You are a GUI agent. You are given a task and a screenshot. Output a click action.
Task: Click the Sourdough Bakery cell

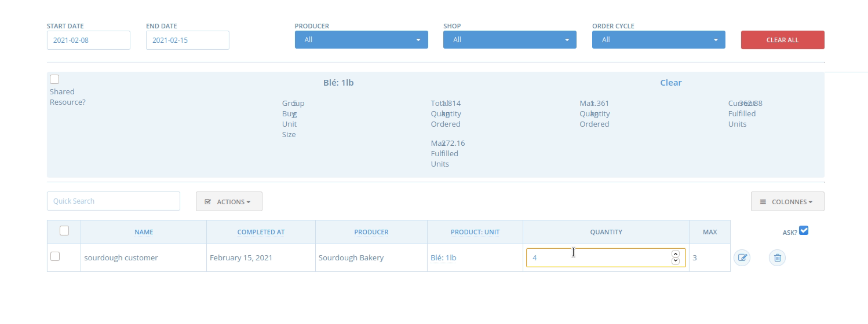pyautogui.click(x=371, y=258)
